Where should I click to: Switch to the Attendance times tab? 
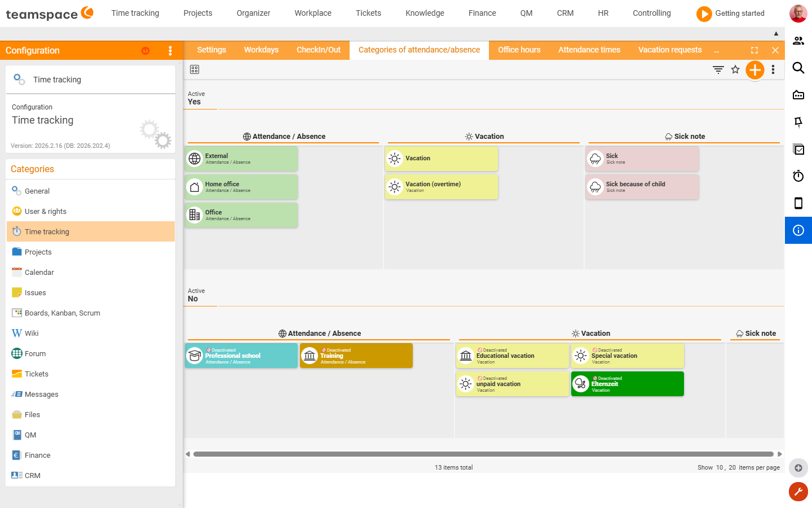pos(589,50)
